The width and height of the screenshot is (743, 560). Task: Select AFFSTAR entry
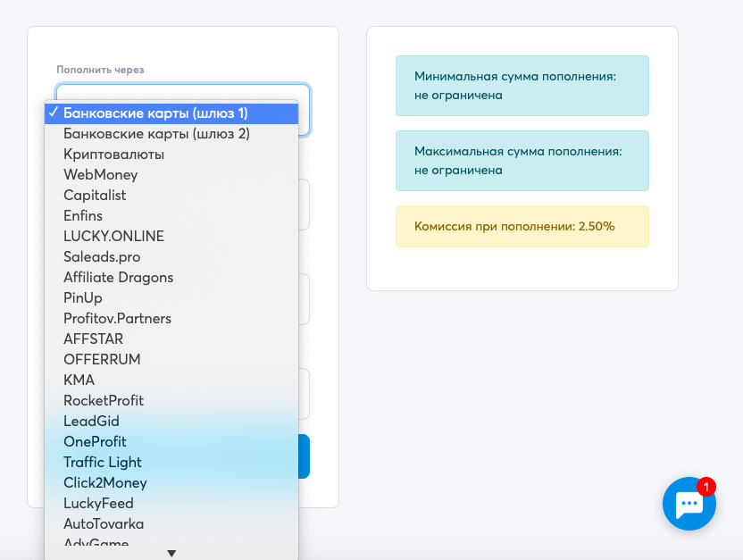click(x=171, y=339)
